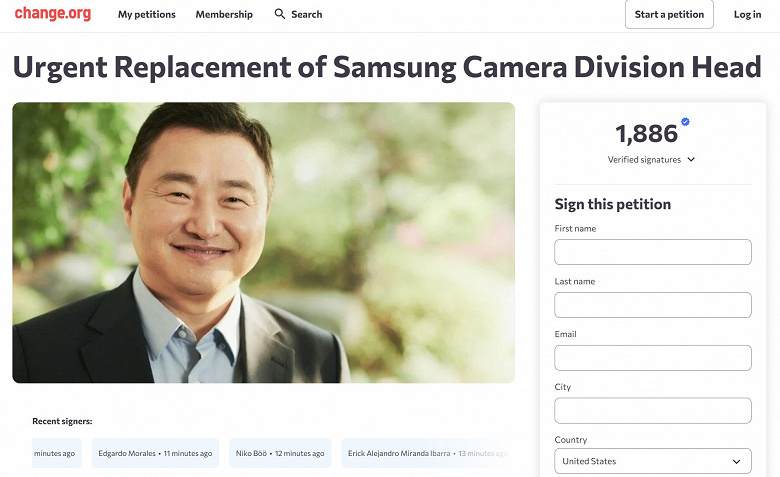Click the Erick Alejandro Miranda Ibarra signer card
780x477 pixels.
pos(428,453)
